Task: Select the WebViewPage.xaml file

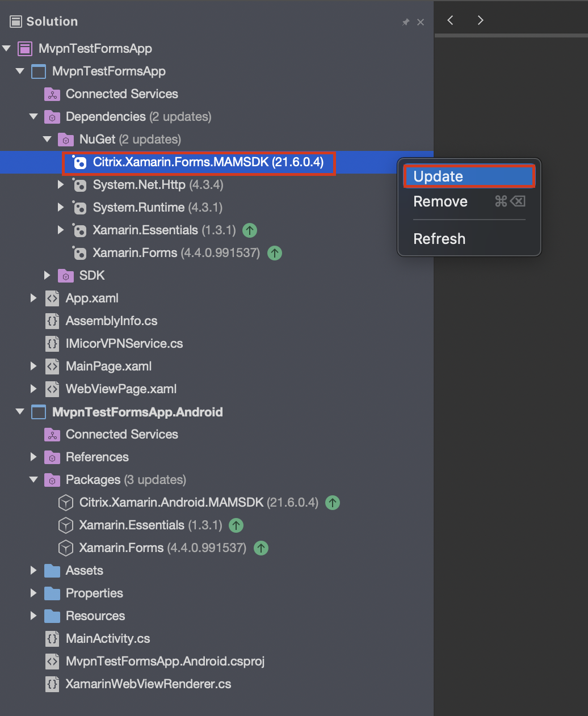Action: click(x=121, y=389)
